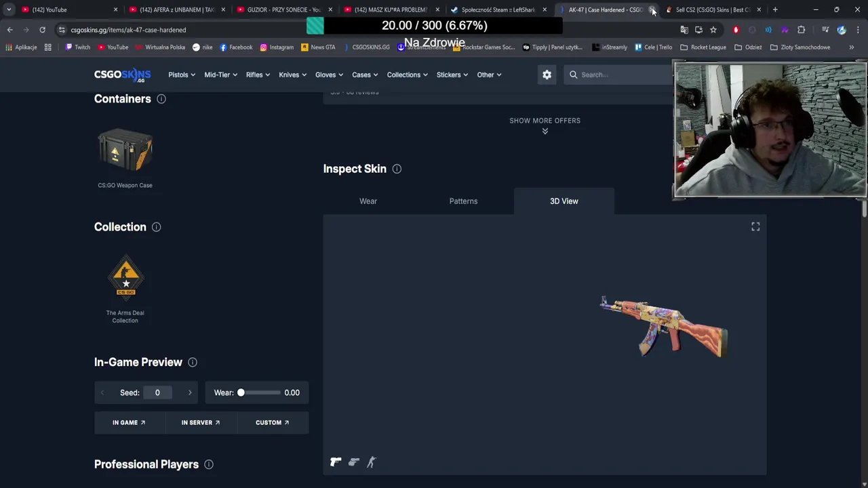
Task: Expand the Knives menu
Action: (x=292, y=75)
